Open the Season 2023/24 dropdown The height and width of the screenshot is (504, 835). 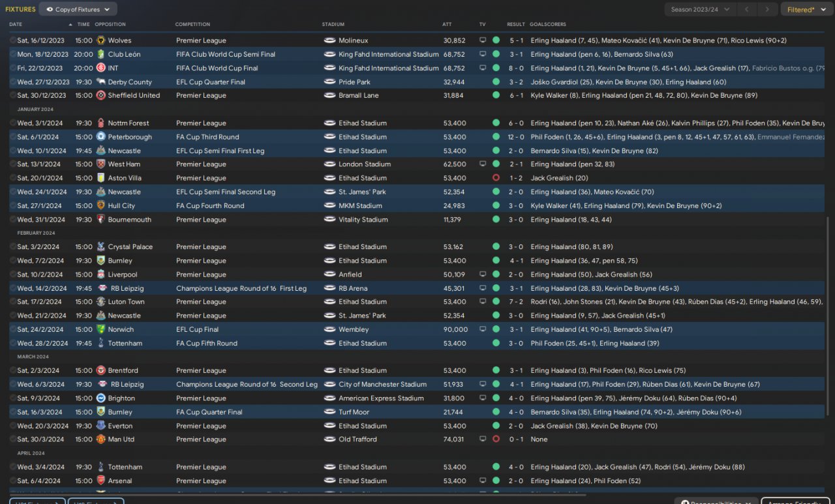(701, 9)
